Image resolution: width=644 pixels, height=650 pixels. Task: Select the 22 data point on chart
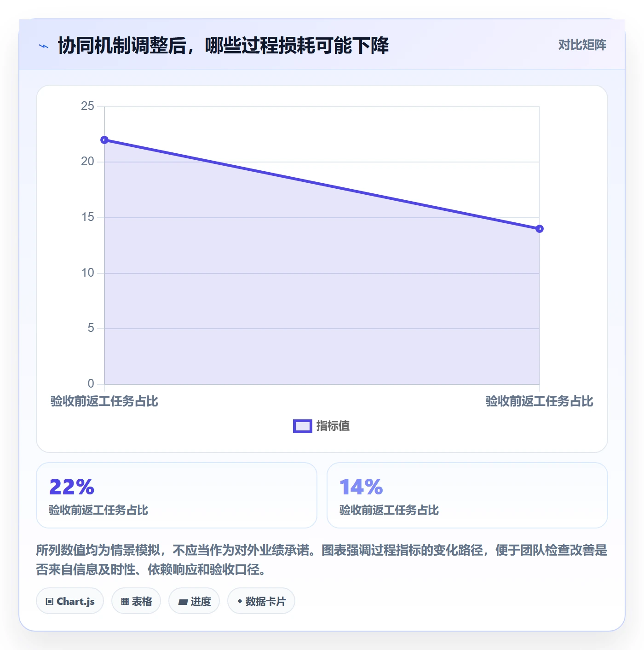coord(104,140)
